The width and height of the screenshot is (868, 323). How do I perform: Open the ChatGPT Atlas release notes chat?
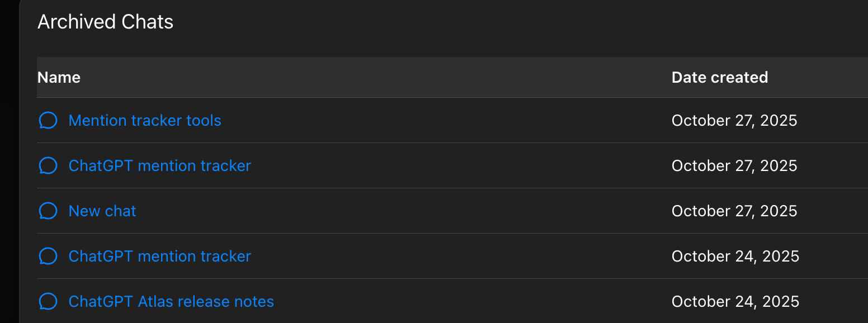171,301
